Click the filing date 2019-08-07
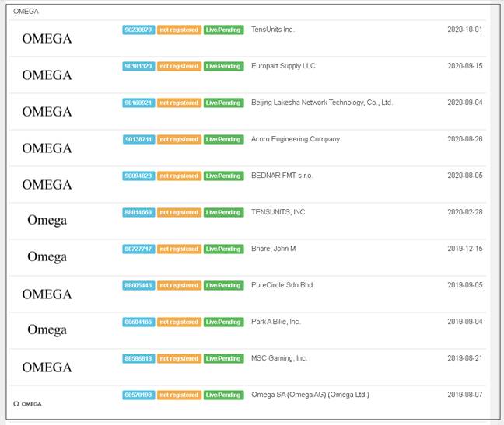 (465, 395)
